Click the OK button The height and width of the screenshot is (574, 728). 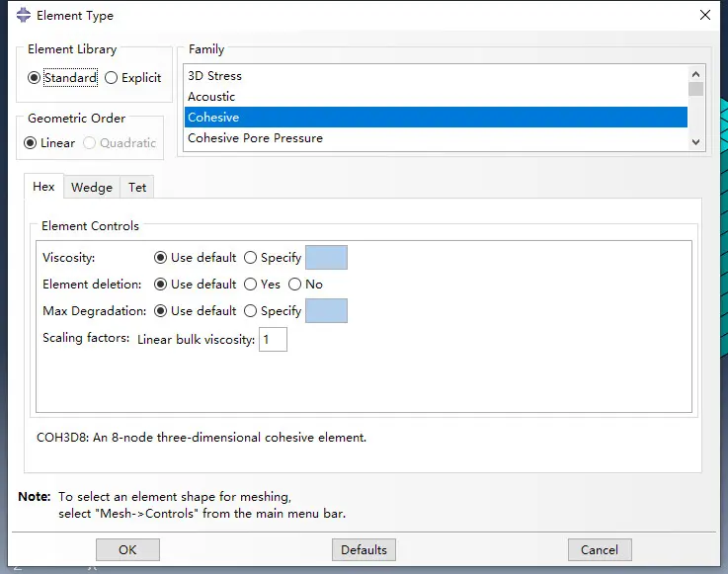tap(127, 550)
